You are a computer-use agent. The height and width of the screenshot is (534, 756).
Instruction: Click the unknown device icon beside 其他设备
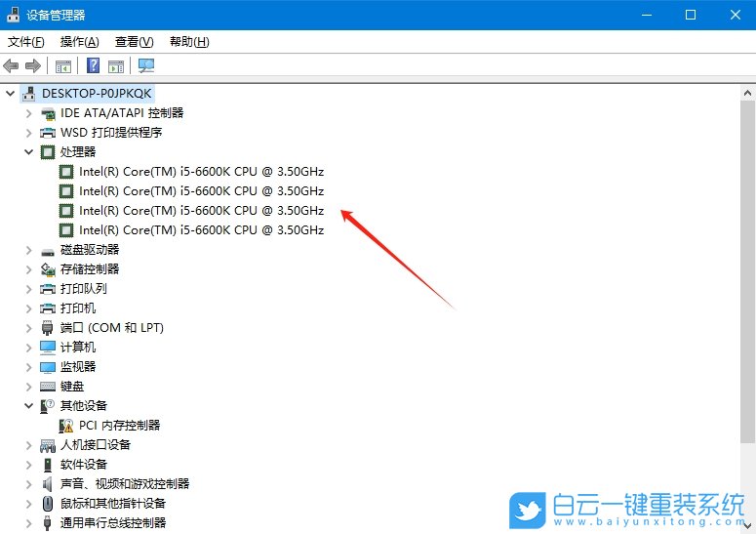click(x=48, y=406)
